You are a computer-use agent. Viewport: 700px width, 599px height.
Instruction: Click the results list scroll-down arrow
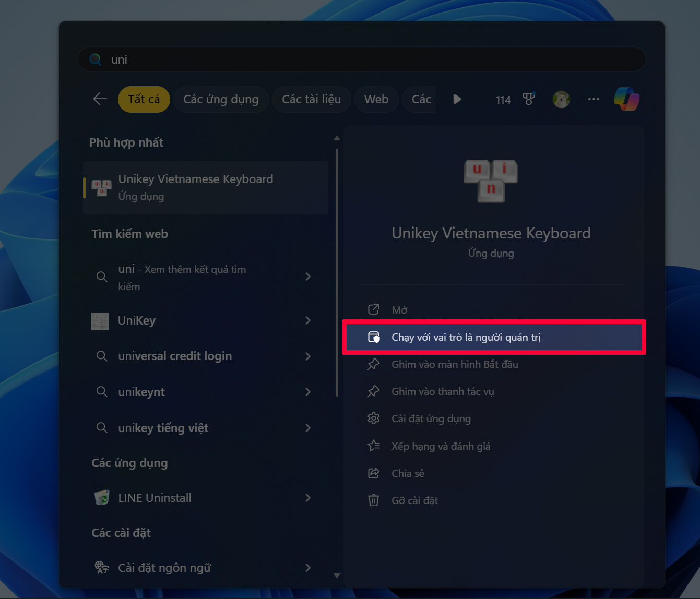337,576
